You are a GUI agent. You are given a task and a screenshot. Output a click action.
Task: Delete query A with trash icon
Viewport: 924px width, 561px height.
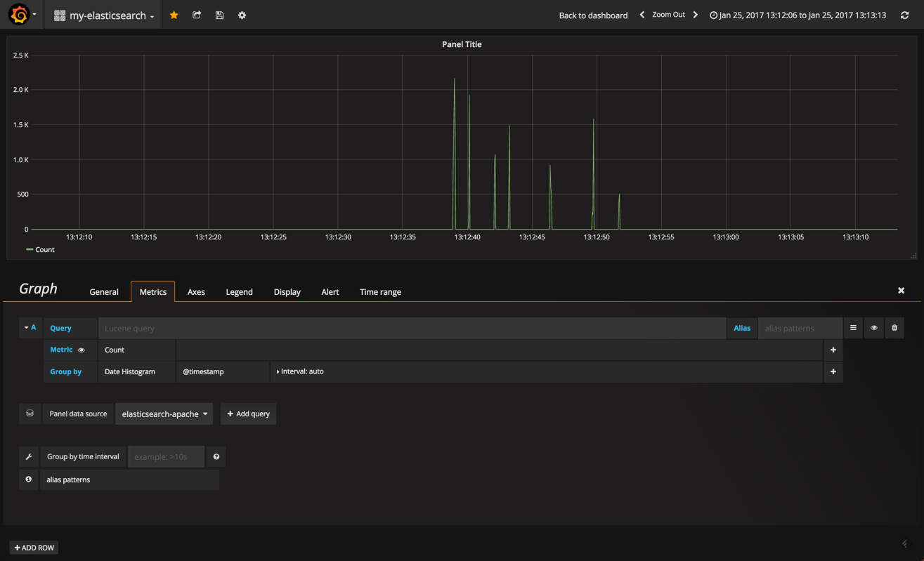(x=894, y=328)
